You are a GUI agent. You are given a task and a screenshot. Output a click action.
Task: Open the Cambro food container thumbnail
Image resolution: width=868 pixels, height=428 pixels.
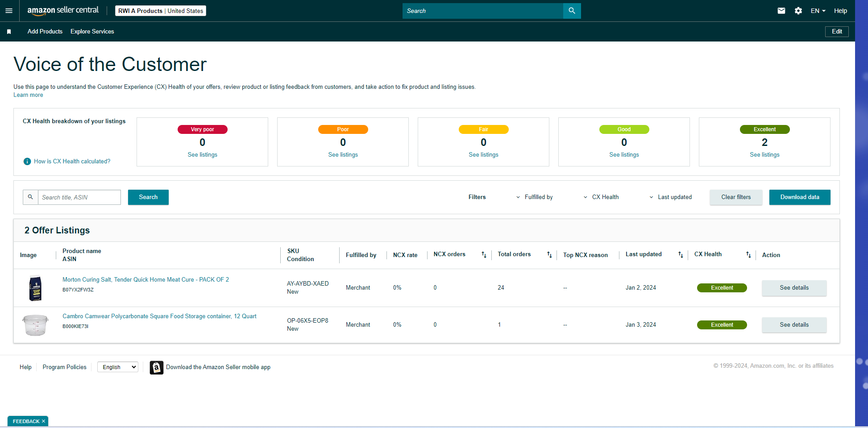pos(35,325)
